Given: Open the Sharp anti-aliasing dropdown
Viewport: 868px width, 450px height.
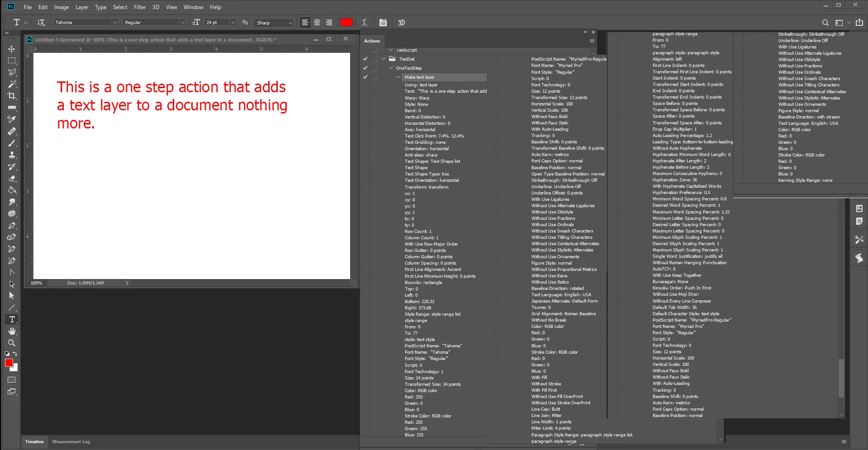Looking at the screenshot, I should click(290, 23).
